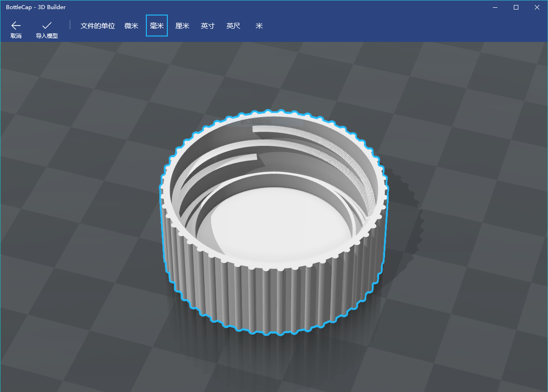Minimize the 3D Builder window
Viewport: 548px width, 392px height.
[495, 7]
